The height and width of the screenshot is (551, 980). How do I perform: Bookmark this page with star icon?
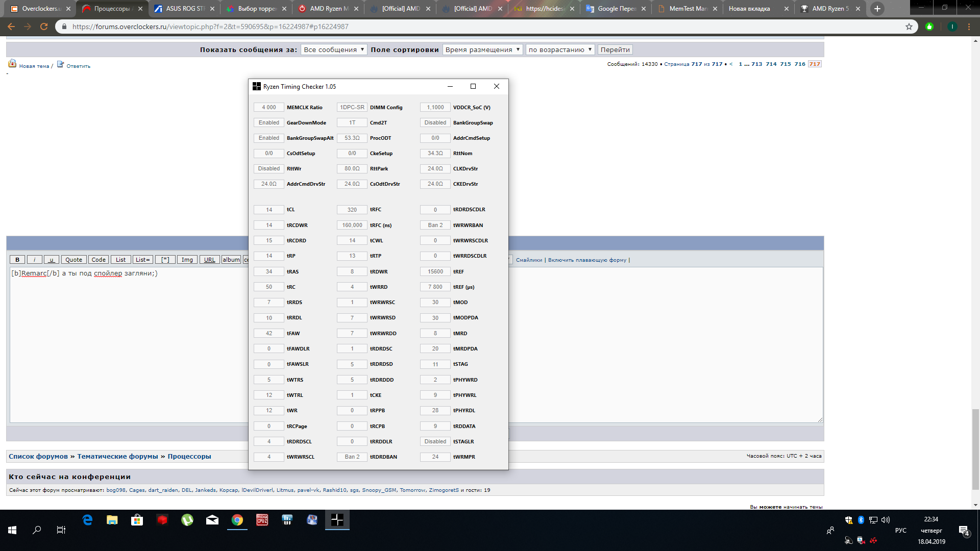click(x=909, y=27)
